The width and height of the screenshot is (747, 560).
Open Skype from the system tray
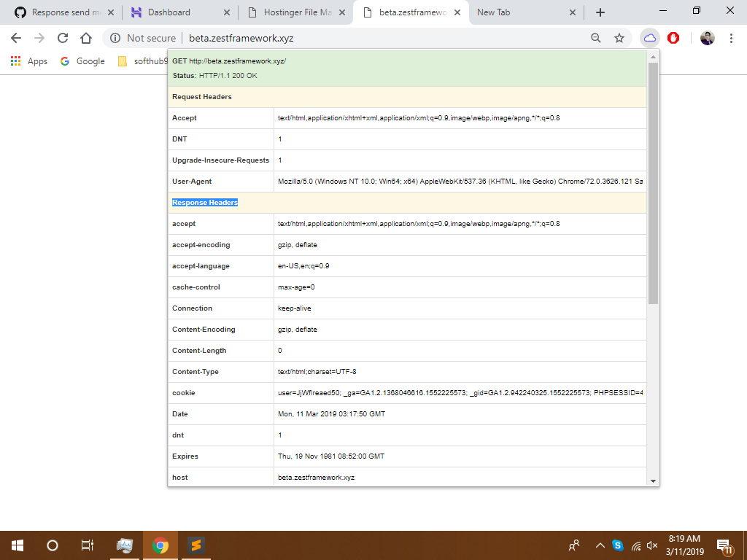[x=618, y=545]
